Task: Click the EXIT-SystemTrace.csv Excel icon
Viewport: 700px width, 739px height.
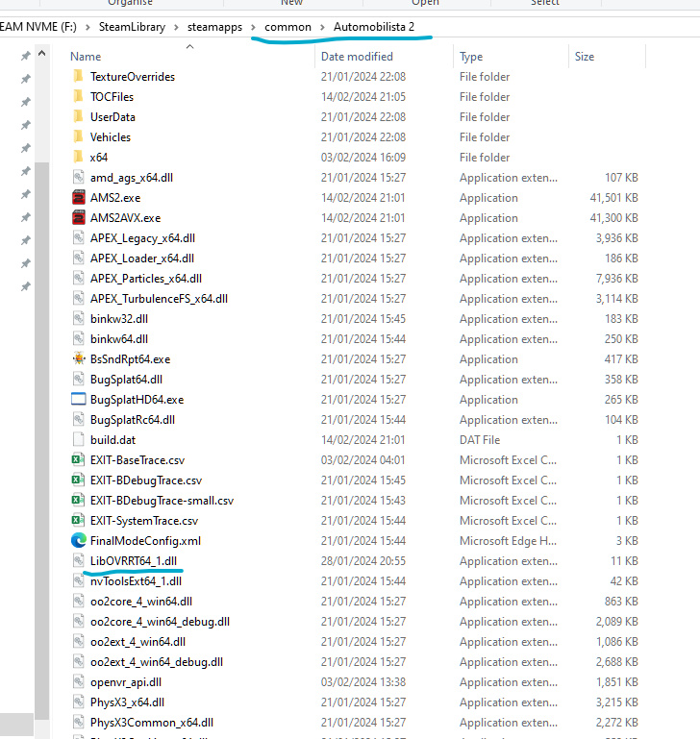Action: 78,520
